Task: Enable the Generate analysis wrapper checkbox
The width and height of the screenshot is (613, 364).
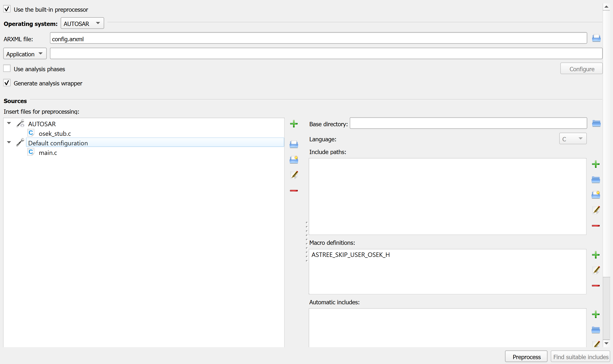Action: click(x=7, y=83)
